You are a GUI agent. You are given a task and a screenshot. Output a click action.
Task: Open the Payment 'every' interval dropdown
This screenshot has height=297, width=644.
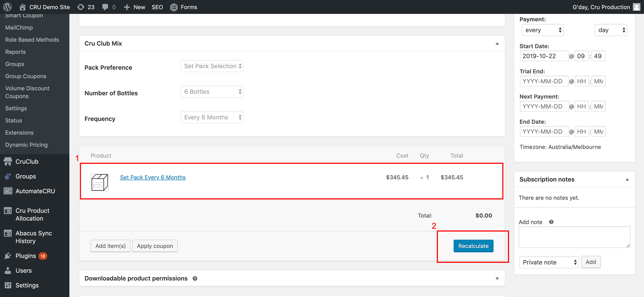[543, 30]
